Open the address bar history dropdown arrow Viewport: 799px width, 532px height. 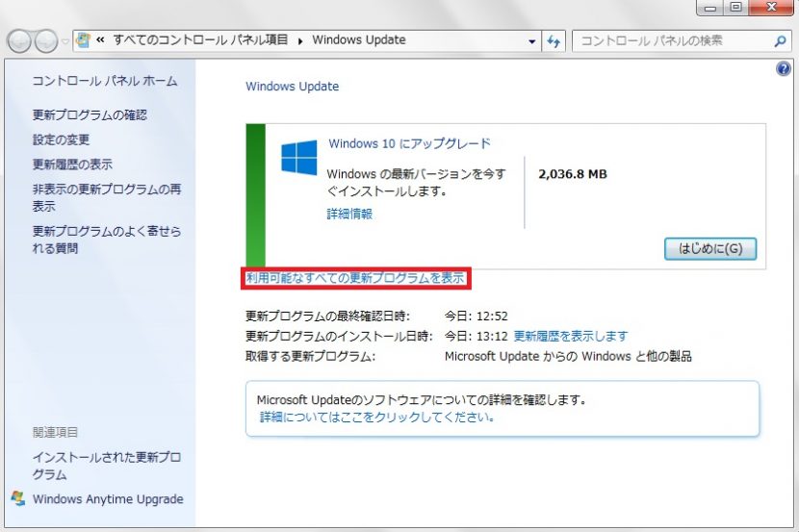[532, 41]
